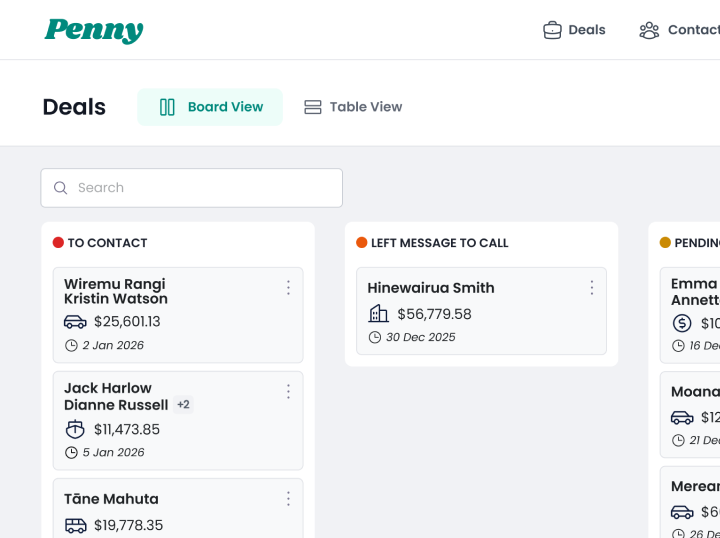Click Dianne Russell contact name
Image resolution: width=720 pixels, height=538 pixels.
tap(116, 405)
